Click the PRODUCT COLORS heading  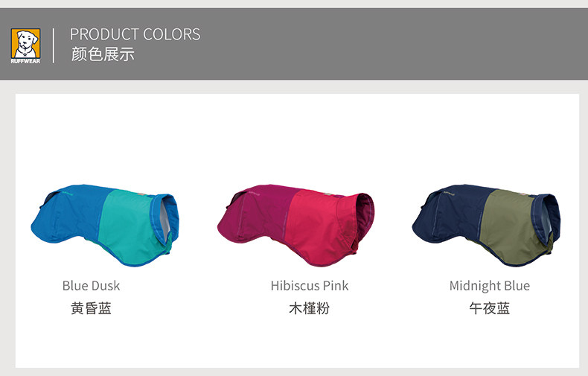click(135, 34)
